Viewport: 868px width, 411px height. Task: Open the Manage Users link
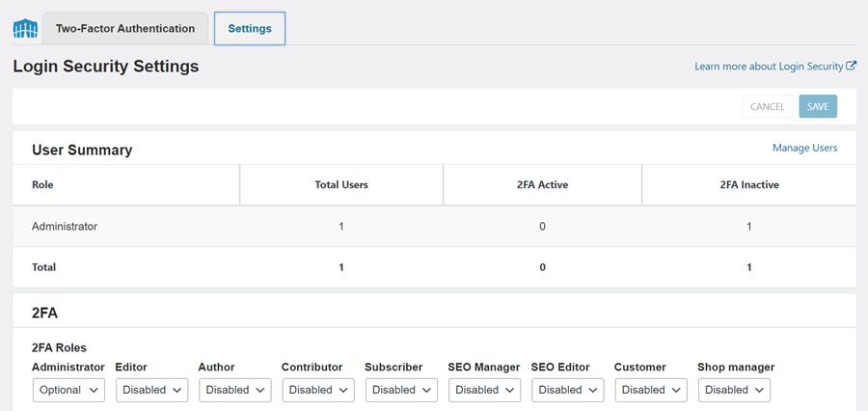(805, 148)
